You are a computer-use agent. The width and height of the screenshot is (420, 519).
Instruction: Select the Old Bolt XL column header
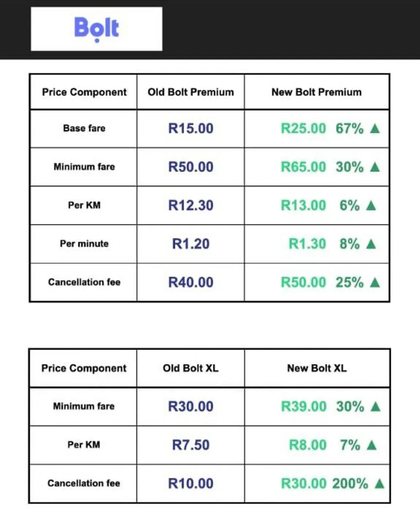coord(191,368)
